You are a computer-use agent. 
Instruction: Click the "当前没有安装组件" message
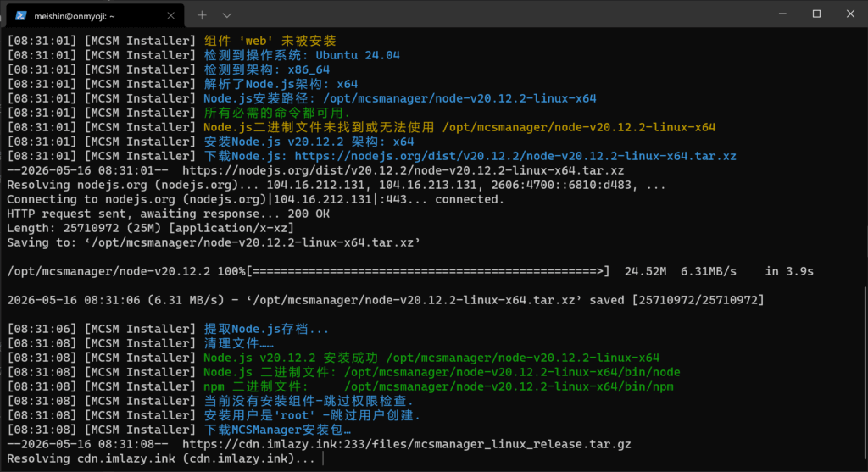[x=309, y=401]
